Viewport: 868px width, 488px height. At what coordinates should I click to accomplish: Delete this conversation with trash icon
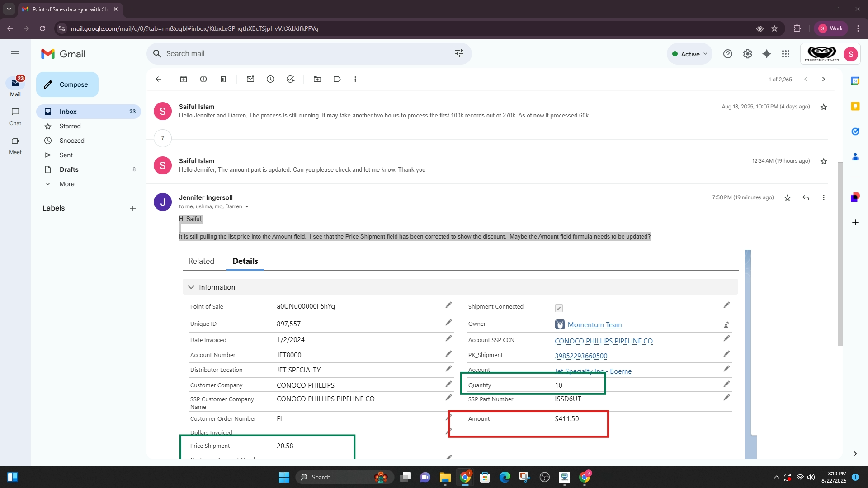pyautogui.click(x=223, y=79)
